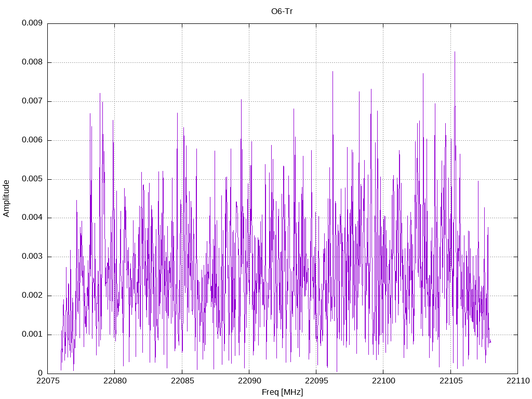Screen dimensions: 532x399
Task: Click x-axis tick label 22105
Action: click(x=450, y=381)
